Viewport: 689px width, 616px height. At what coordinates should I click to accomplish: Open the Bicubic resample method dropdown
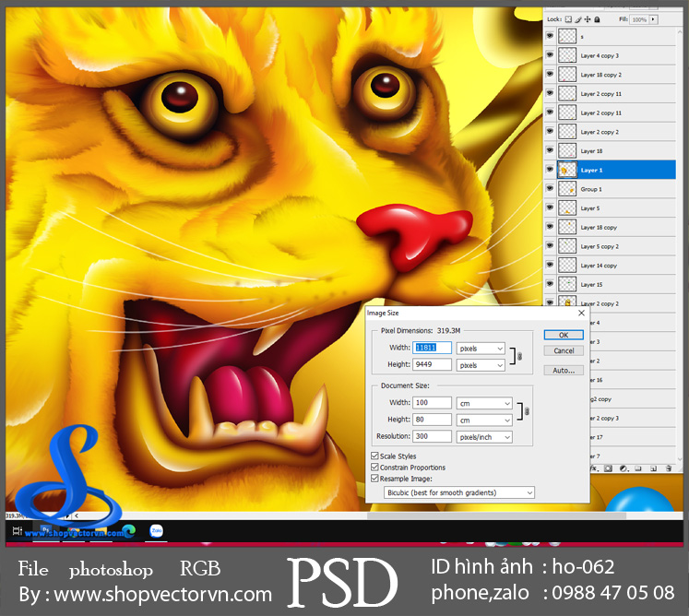click(459, 492)
